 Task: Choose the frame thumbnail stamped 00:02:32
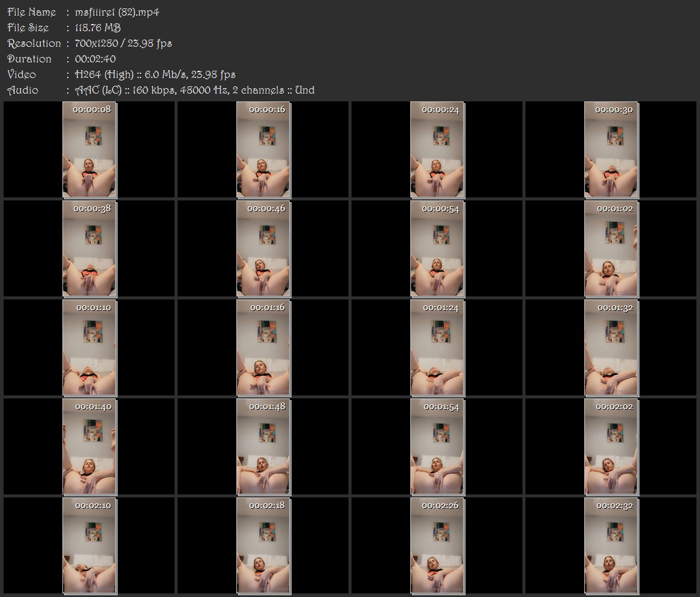point(612,546)
